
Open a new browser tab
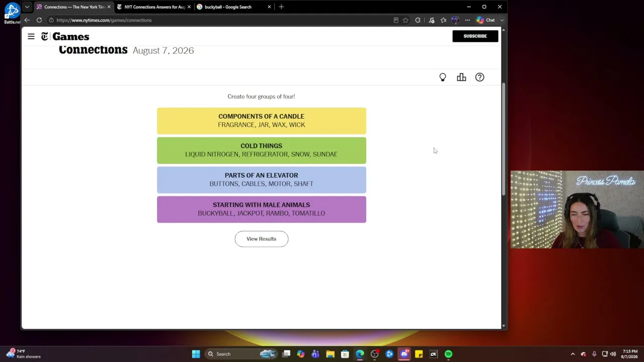pos(281,7)
